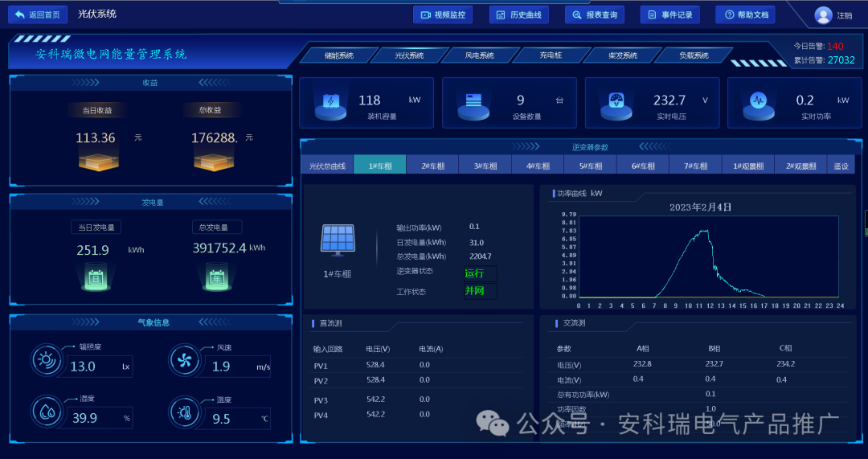The height and width of the screenshot is (459, 868).
Task: Click the magnifier icon in 报表查询
Action: (576, 15)
